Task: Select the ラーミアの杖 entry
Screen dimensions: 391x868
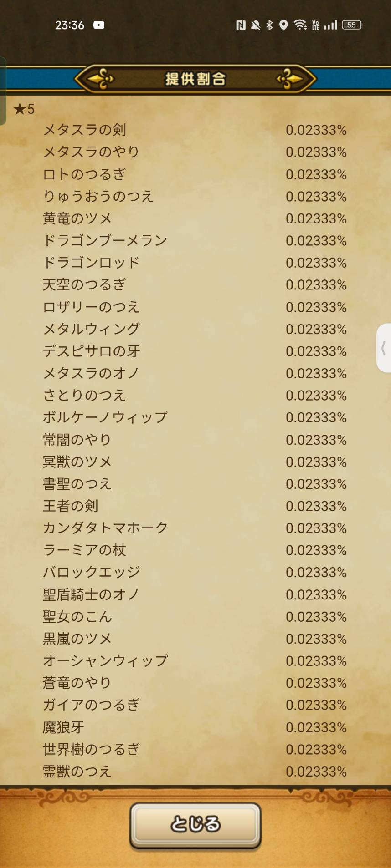Action: (x=84, y=550)
